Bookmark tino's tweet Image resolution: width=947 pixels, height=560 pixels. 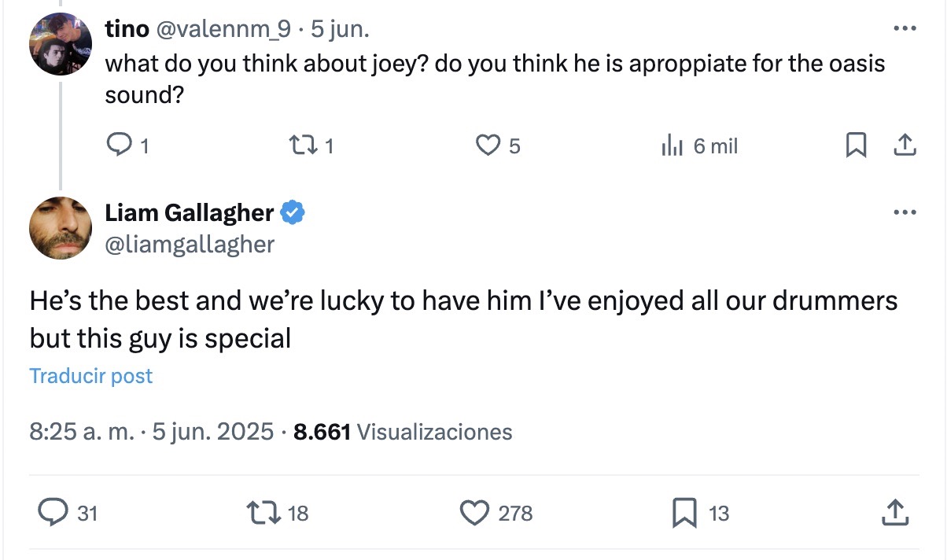click(x=855, y=145)
